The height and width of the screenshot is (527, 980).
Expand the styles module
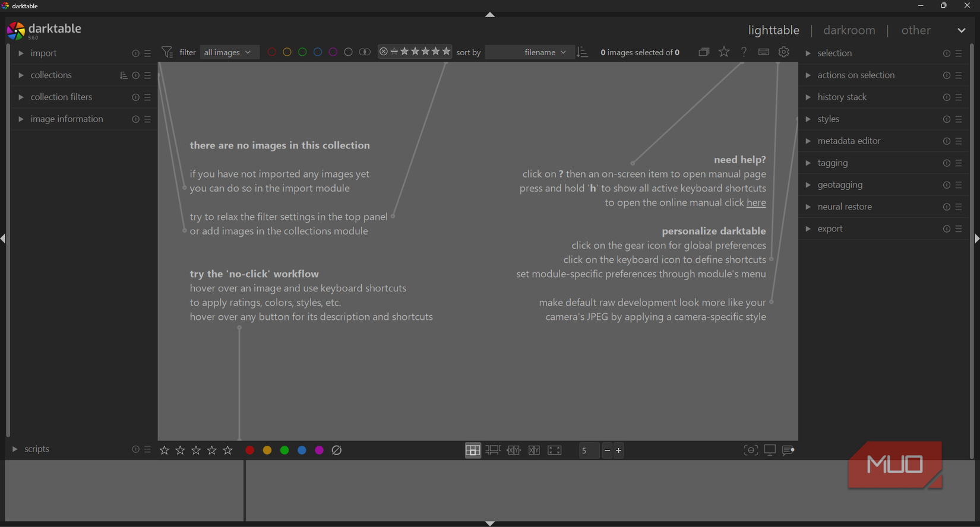(x=808, y=119)
